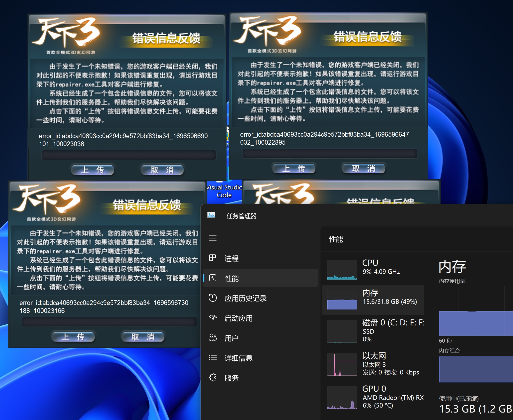Click error_id text ending 101_100023036
The height and width of the screenshot is (420, 513).
pos(123,140)
